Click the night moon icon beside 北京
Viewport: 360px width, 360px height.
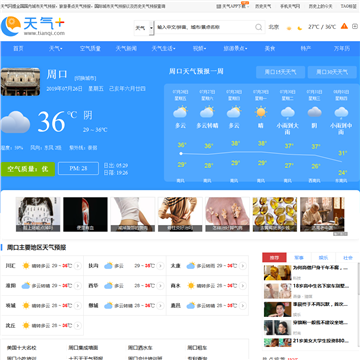tap(300, 28)
